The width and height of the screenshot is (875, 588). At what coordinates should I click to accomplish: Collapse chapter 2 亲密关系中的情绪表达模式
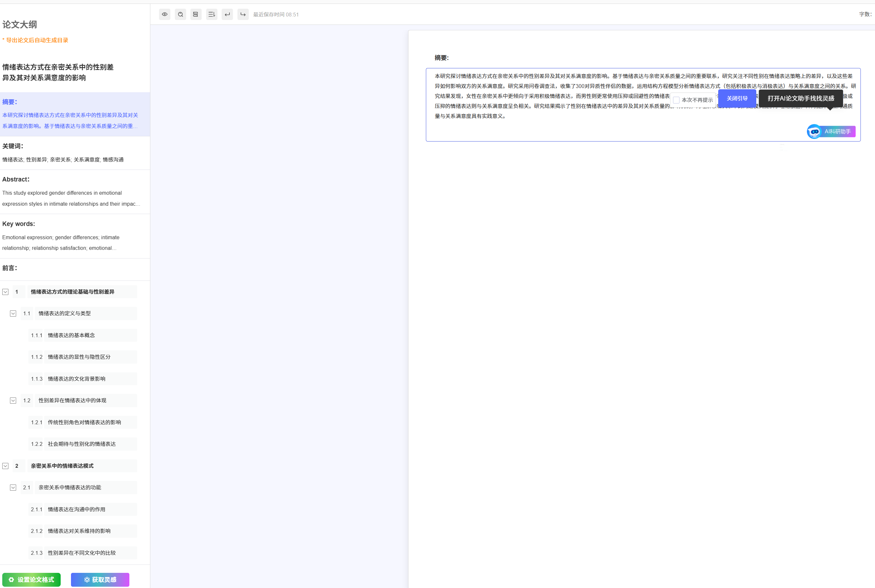coord(5,466)
